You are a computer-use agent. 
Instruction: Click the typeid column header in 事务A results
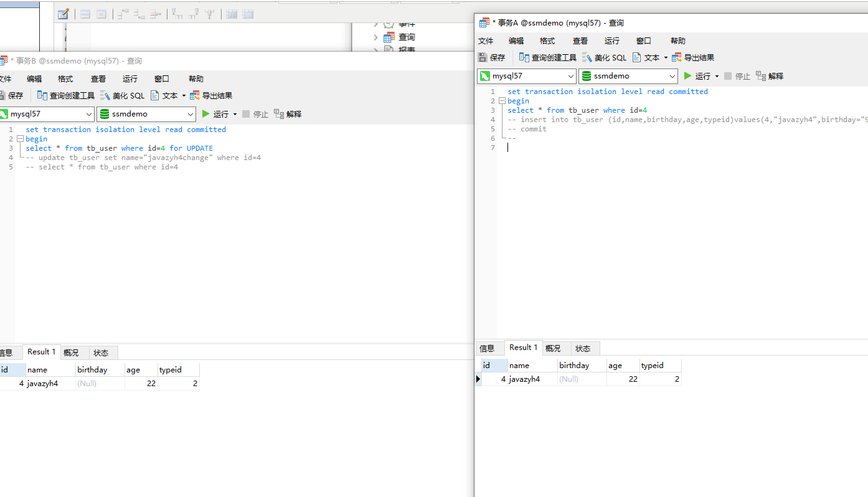[x=660, y=366]
